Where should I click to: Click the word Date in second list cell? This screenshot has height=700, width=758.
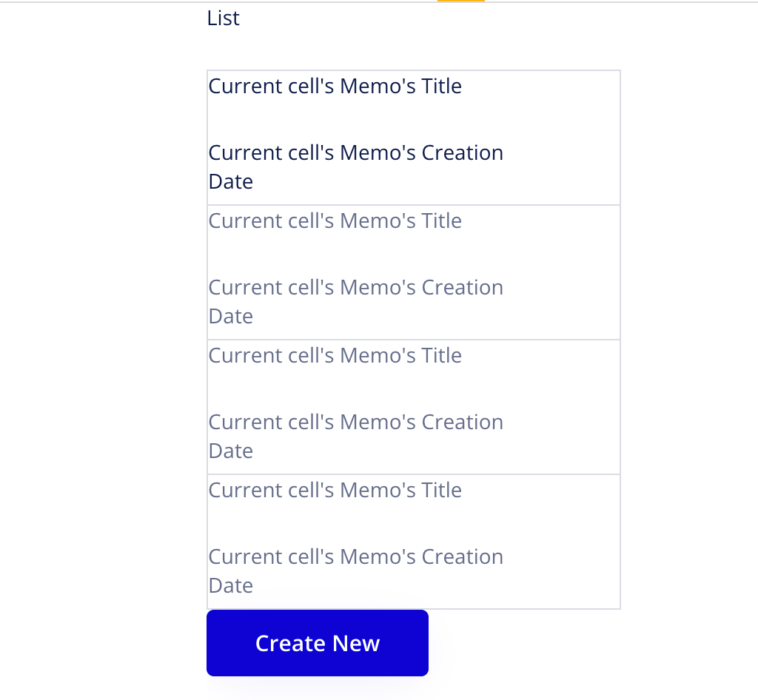pos(230,317)
